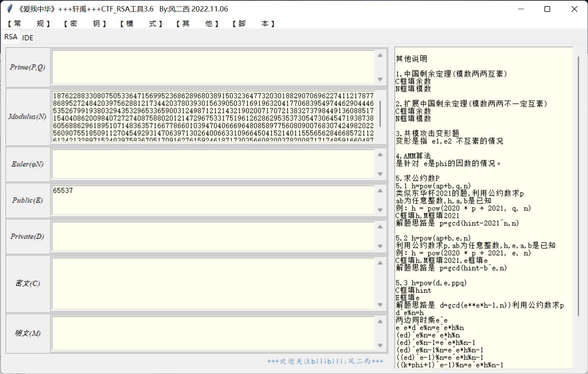Click the feather app icon in title bar

pos(10,9)
